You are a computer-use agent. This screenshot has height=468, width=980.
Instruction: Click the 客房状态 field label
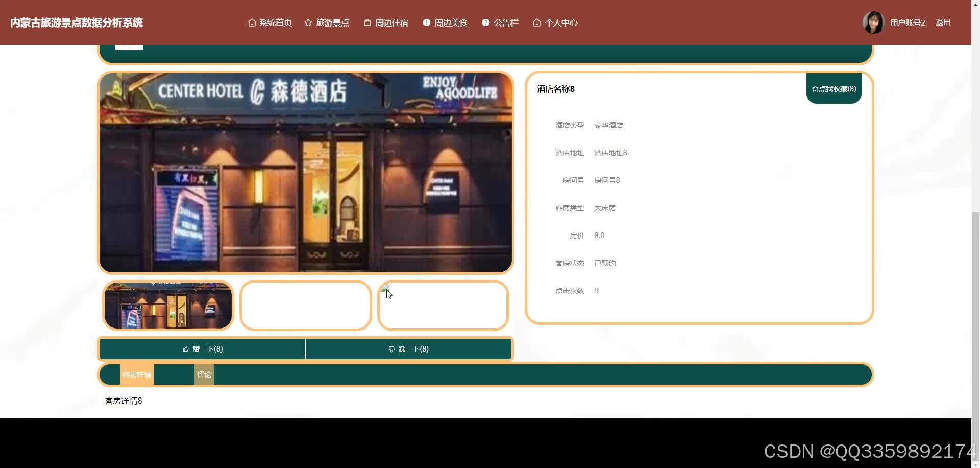(570, 263)
